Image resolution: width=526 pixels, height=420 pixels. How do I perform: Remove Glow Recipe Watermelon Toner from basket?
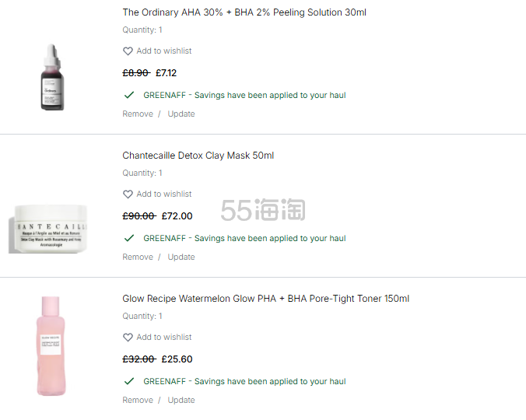point(138,400)
